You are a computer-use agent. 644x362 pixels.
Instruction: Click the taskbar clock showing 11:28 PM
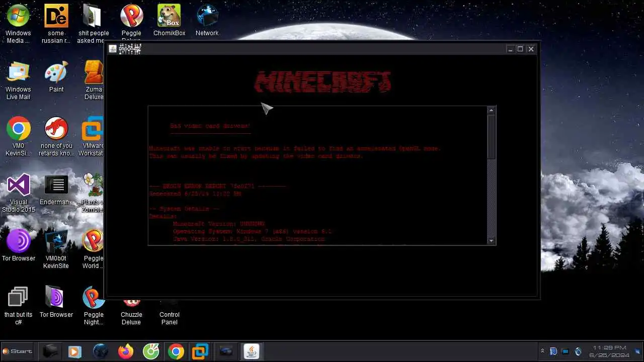pyautogui.click(x=609, y=351)
